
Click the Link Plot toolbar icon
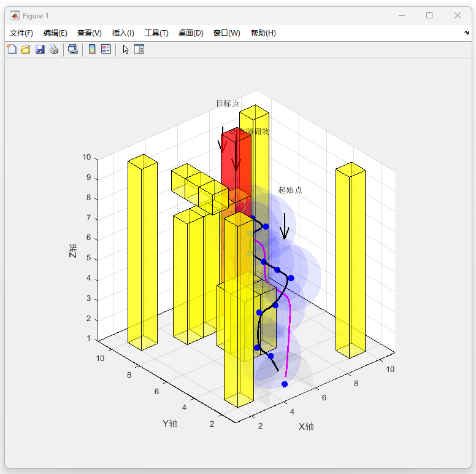pyautogui.click(x=73, y=49)
